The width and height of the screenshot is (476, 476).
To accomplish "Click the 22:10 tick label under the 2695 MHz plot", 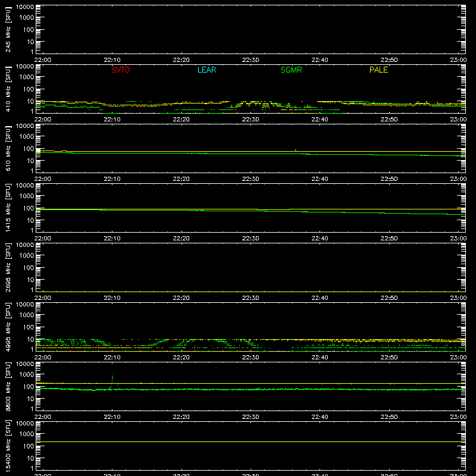I will pyautogui.click(x=112, y=298).
